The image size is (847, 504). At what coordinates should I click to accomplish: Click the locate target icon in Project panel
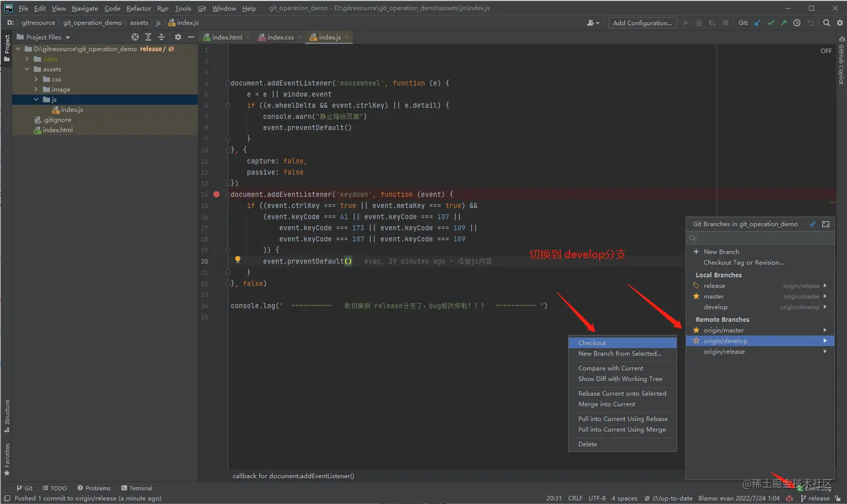[x=135, y=37]
